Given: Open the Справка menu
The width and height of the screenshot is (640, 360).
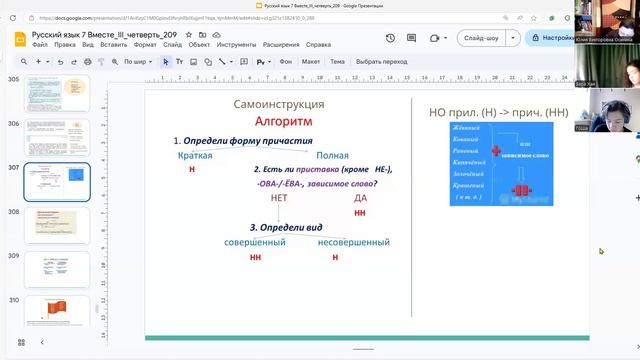Looking at the screenshot, I should pos(318,45).
